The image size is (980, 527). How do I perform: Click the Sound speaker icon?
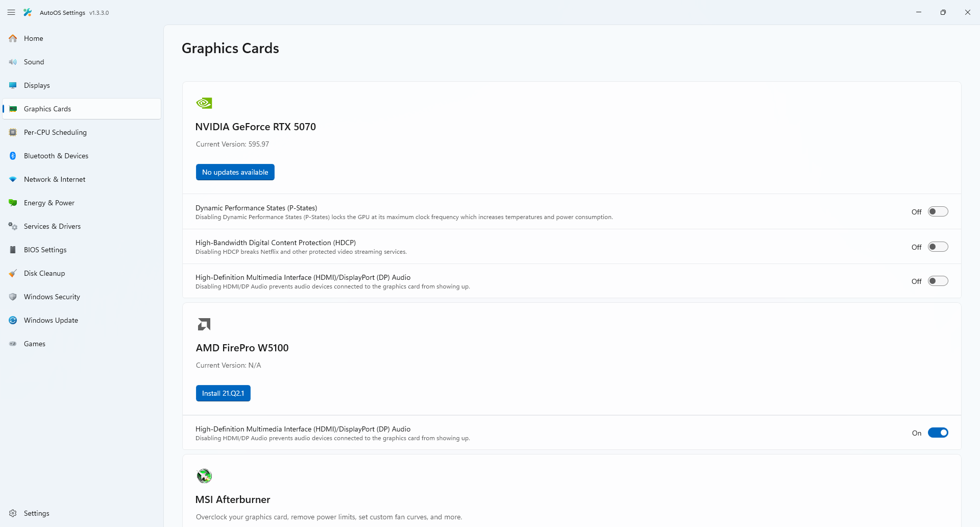point(13,62)
